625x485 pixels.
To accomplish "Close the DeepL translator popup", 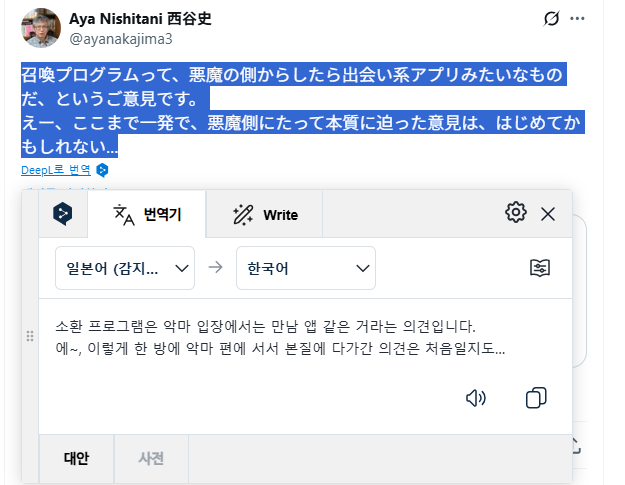I will (x=548, y=213).
